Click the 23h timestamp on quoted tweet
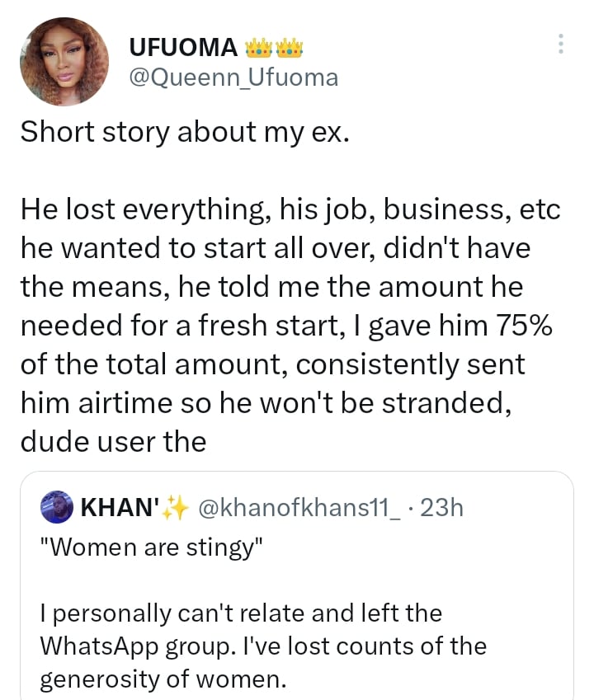 tap(442, 508)
